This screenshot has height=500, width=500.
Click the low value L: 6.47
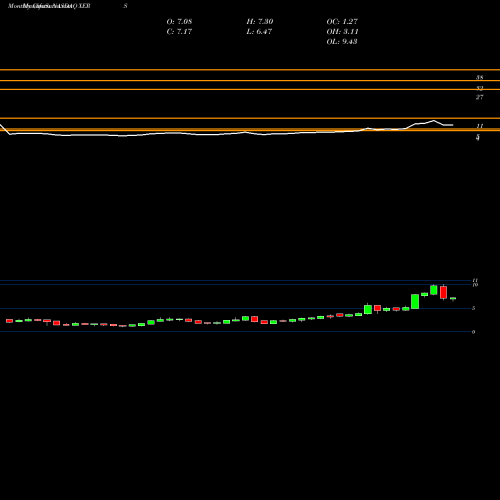(x=259, y=32)
